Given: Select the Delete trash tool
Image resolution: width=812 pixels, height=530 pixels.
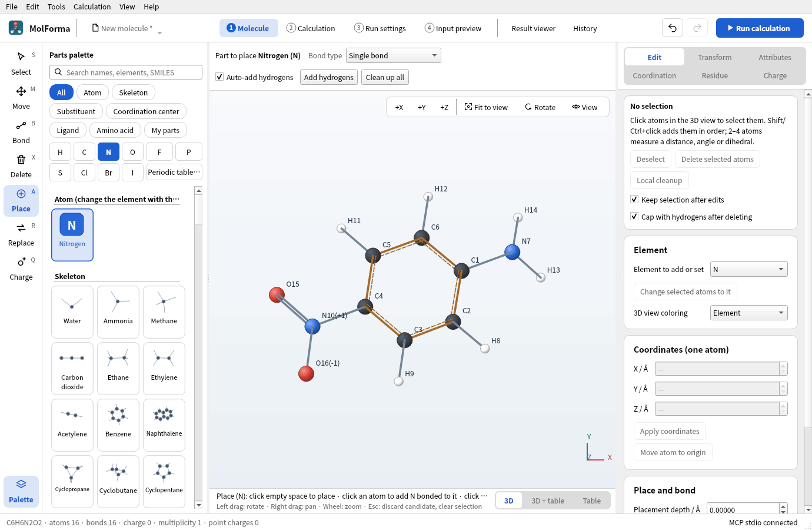Looking at the screenshot, I should 21,166.
